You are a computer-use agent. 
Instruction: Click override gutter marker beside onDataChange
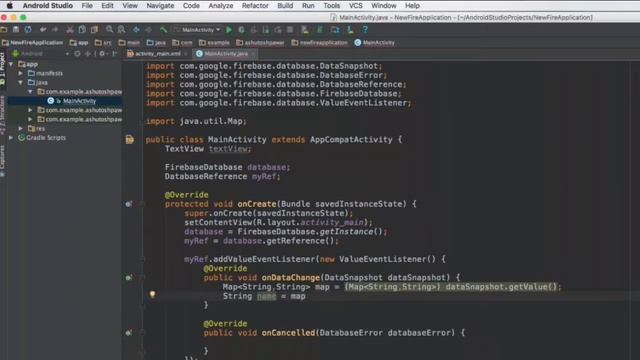pos(129,278)
